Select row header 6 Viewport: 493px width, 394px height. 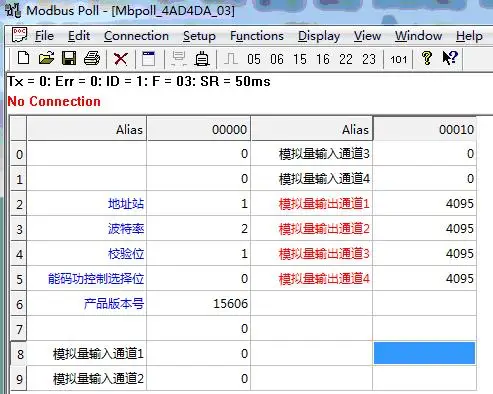(x=19, y=304)
